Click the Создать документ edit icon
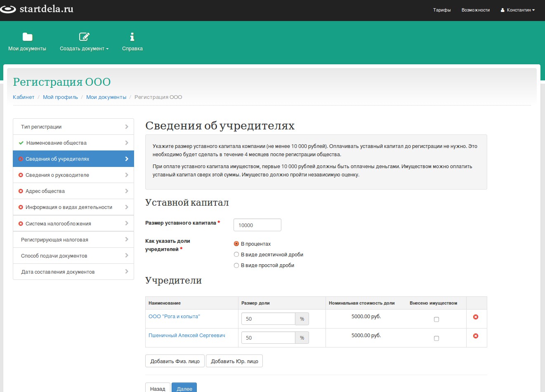The image size is (545, 392). click(84, 37)
